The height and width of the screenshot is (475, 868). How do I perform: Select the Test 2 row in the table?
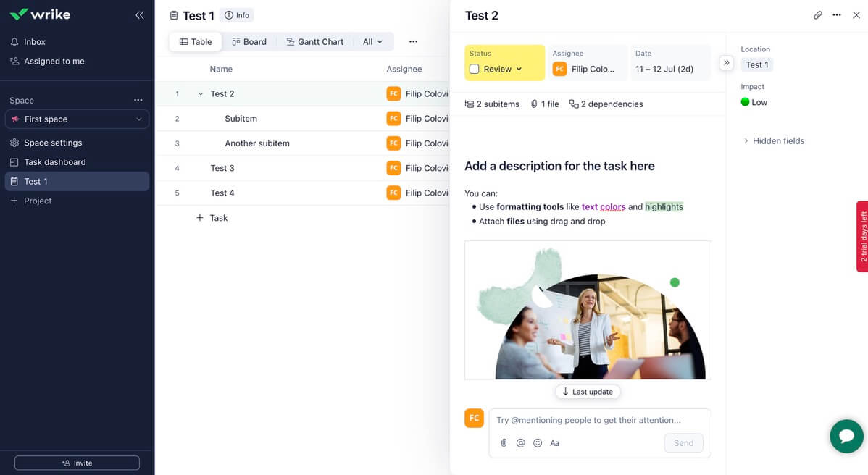(x=302, y=94)
